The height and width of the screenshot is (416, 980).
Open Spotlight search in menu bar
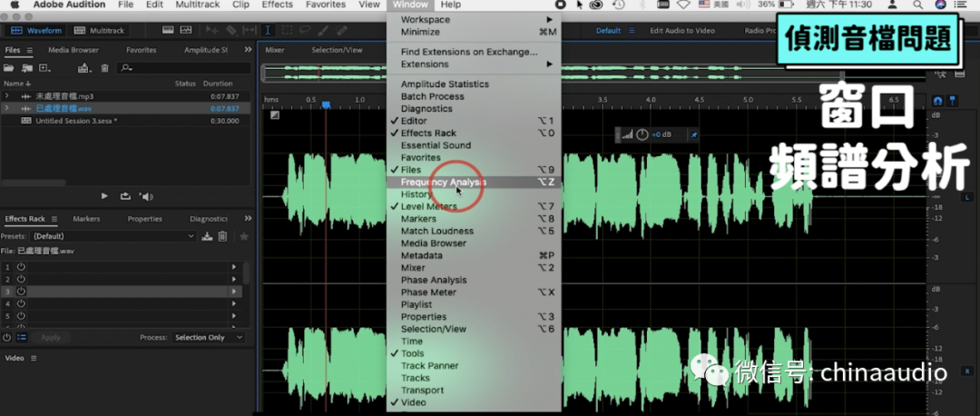tap(918, 5)
